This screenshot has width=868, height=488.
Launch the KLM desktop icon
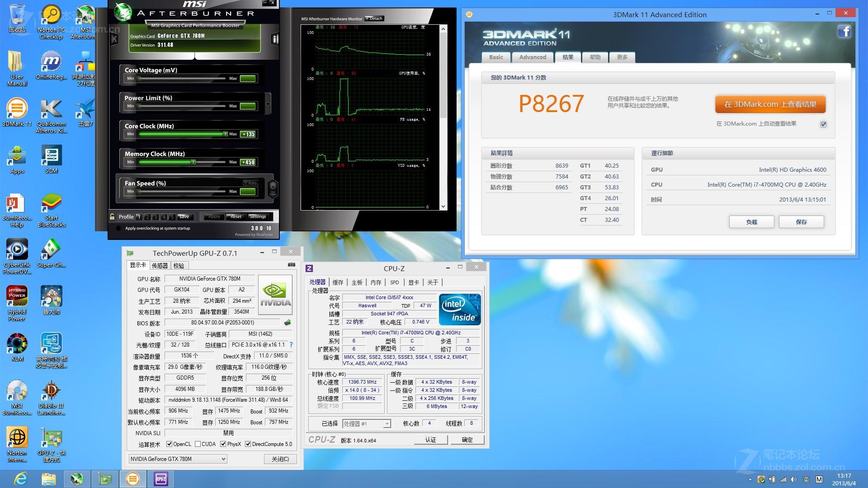[17, 347]
